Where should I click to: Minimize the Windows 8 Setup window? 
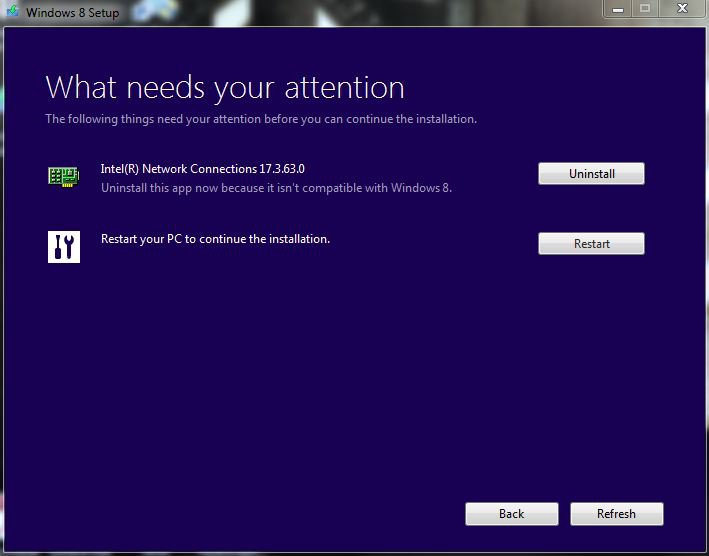(618, 9)
